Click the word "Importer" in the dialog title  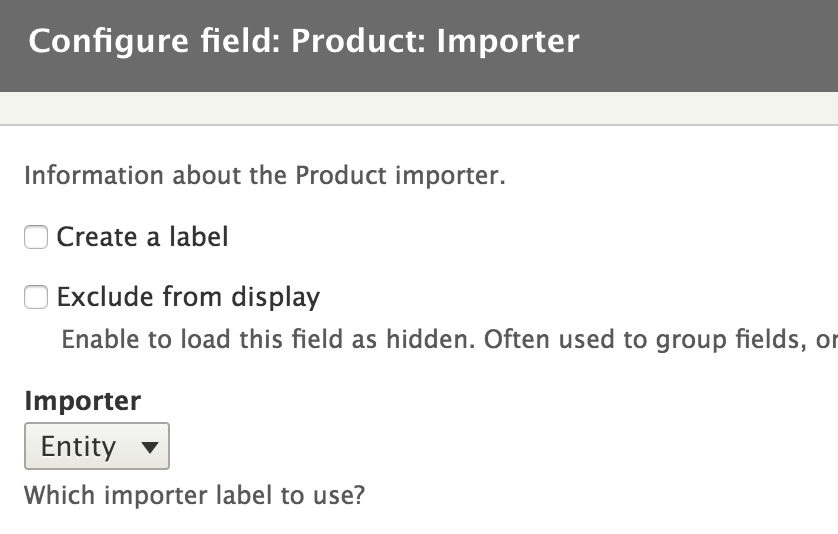508,42
